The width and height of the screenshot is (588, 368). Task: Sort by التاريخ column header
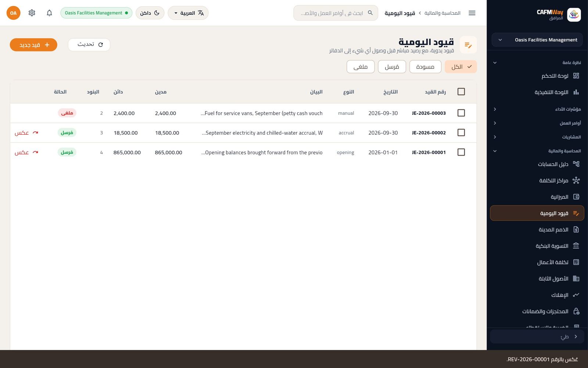click(390, 92)
